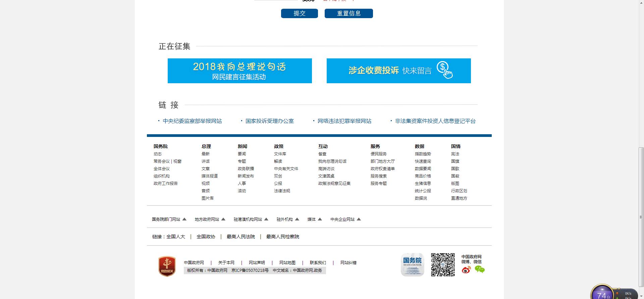
Task: Open the 2018我向总理说句话 banner
Action: [x=239, y=71]
